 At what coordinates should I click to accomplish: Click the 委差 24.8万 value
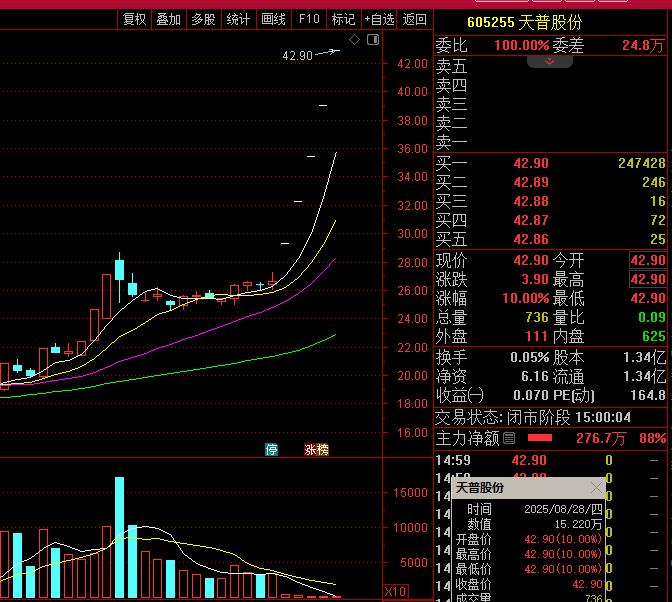click(x=643, y=45)
